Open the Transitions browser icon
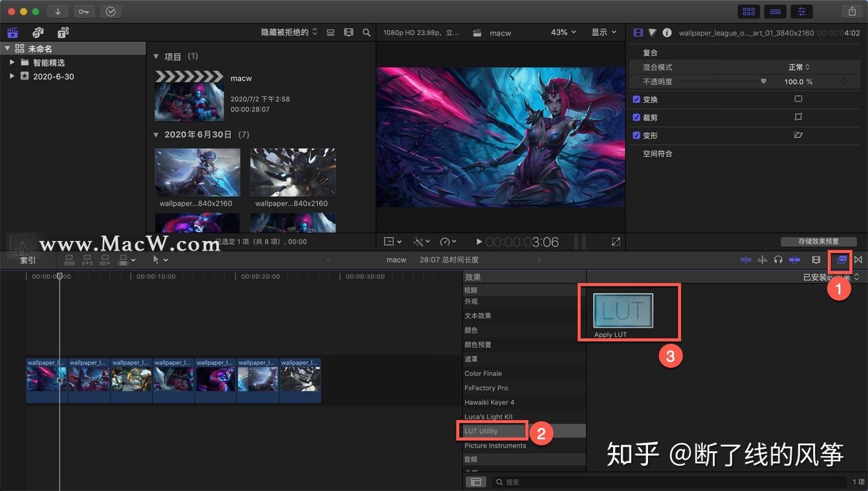Viewport: 868px width, 491px height. click(x=858, y=260)
